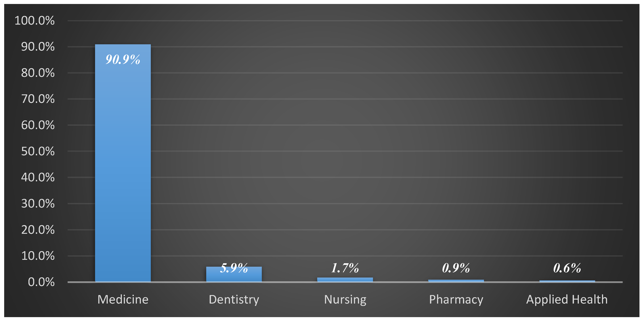Select the 0.9% data label
The image size is (644, 322).
coord(456,268)
